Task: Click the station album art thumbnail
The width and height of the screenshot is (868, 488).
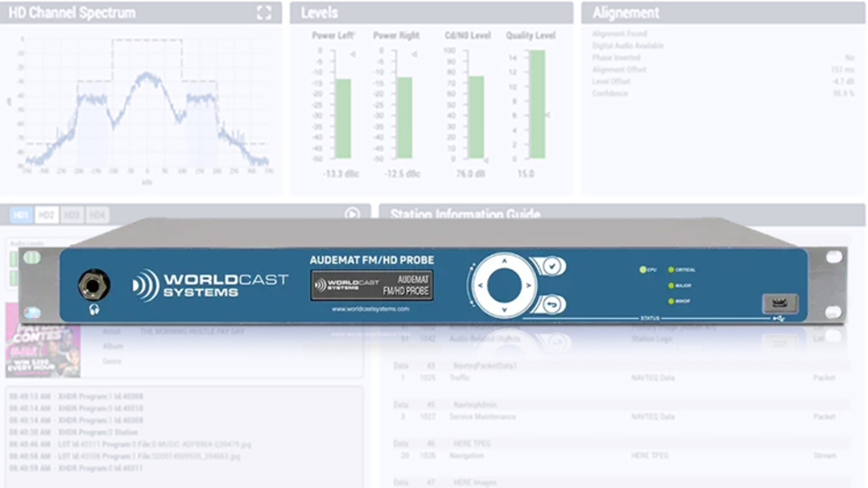Action: 42,341
